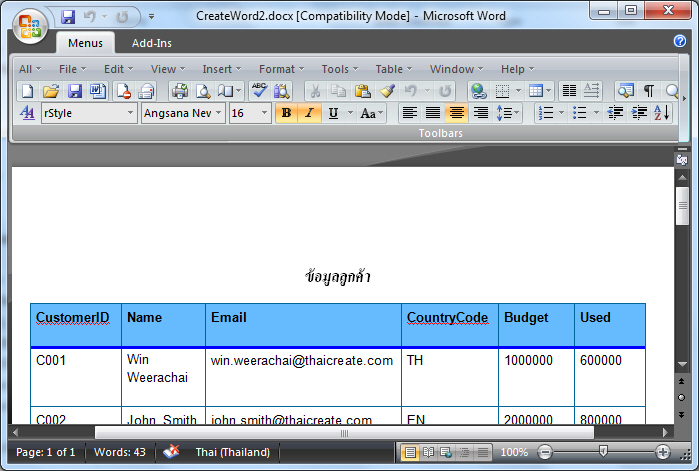Open Word Help question mark
This screenshot has height=471, width=699.
click(680, 41)
